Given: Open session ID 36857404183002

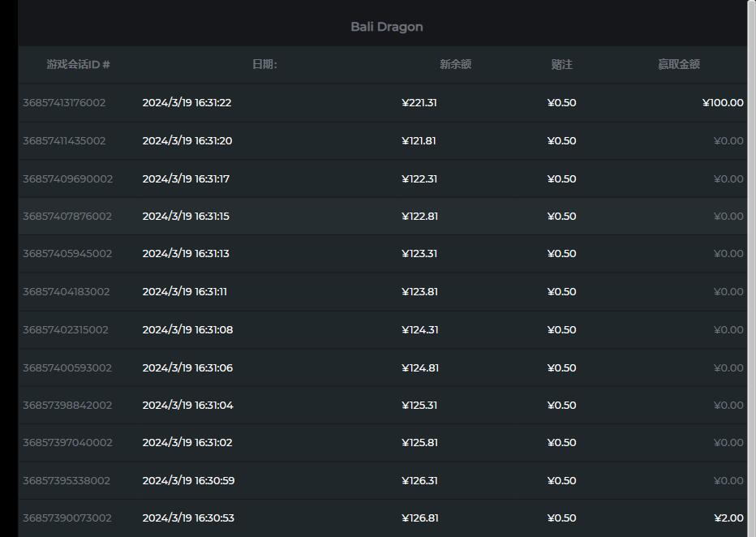Looking at the screenshot, I should (x=66, y=292).
